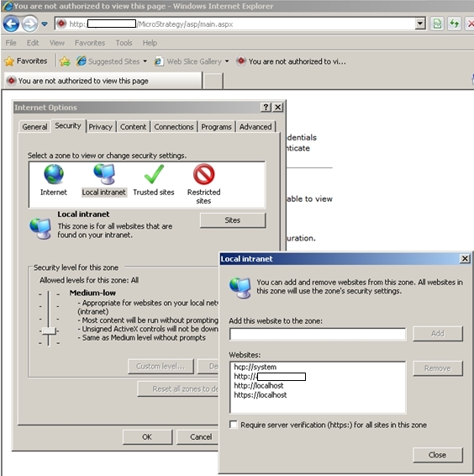Click the Remove button
Image resolution: width=474 pixels, height=476 pixels.
(438, 368)
